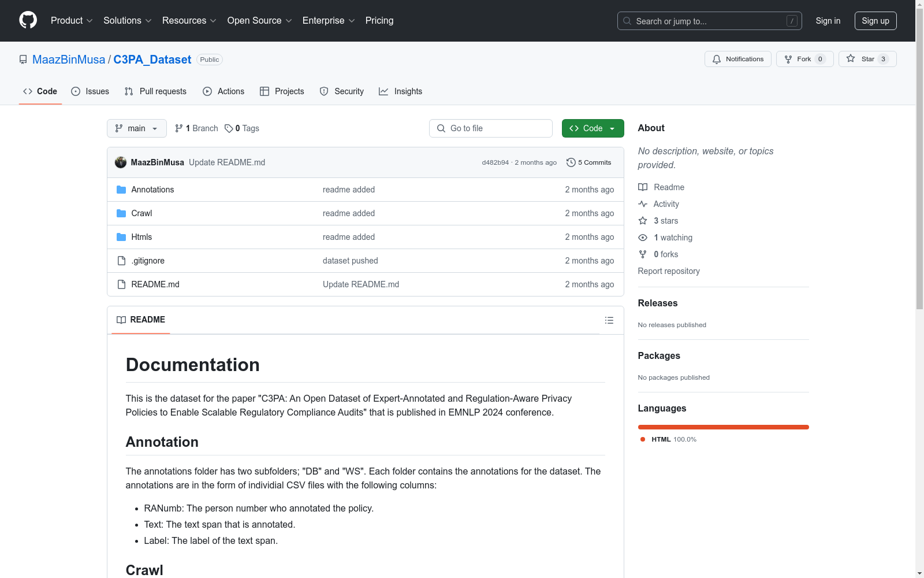This screenshot has height=578, width=924.
Task: Click the Readme book icon in About
Action: (x=643, y=187)
